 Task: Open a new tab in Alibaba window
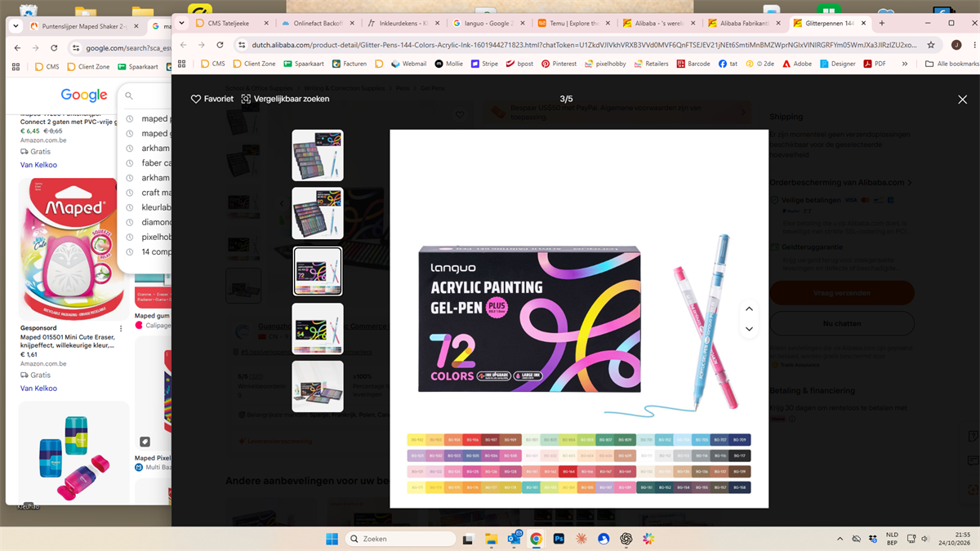tap(881, 24)
